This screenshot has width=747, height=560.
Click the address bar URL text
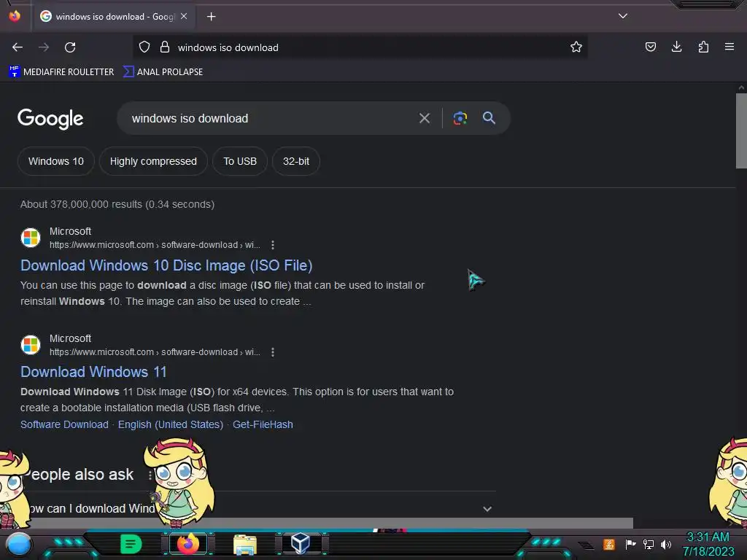pyautogui.click(x=228, y=47)
